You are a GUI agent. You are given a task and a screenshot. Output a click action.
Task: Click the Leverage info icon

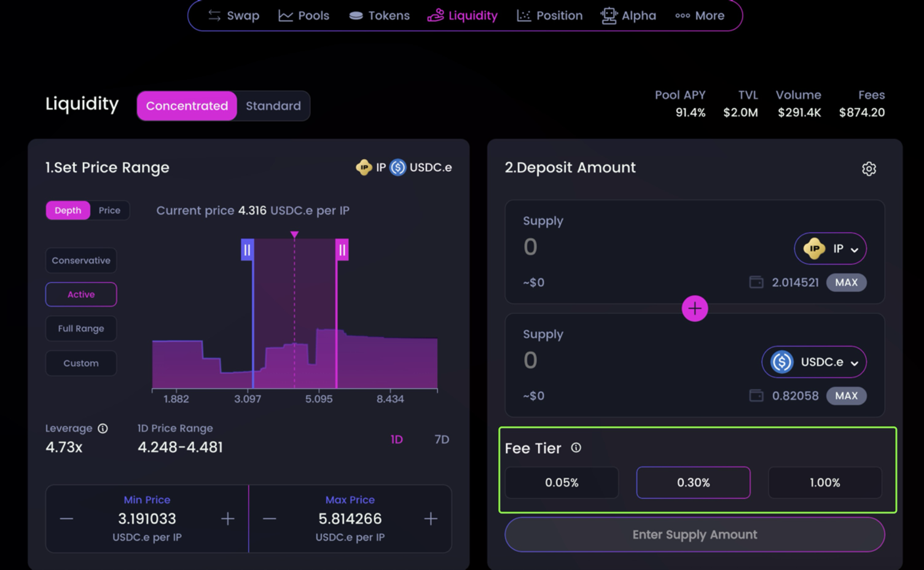(x=103, y=429)
